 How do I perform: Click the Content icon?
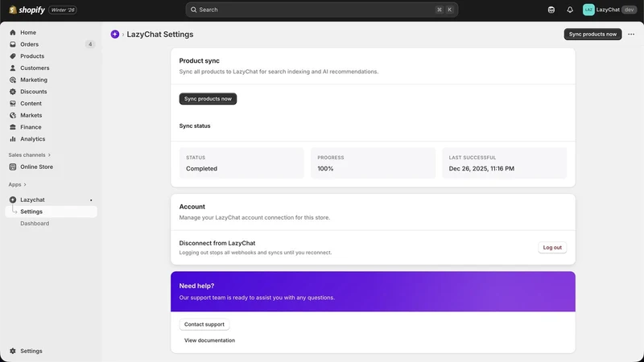coord(13,104)
